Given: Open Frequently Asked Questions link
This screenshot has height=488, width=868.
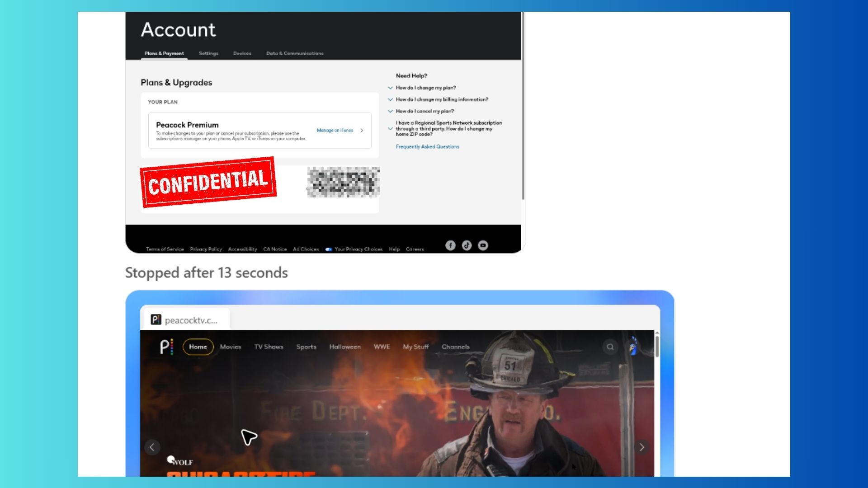Looking at the screenshot, I should click(x=427, y=147).
